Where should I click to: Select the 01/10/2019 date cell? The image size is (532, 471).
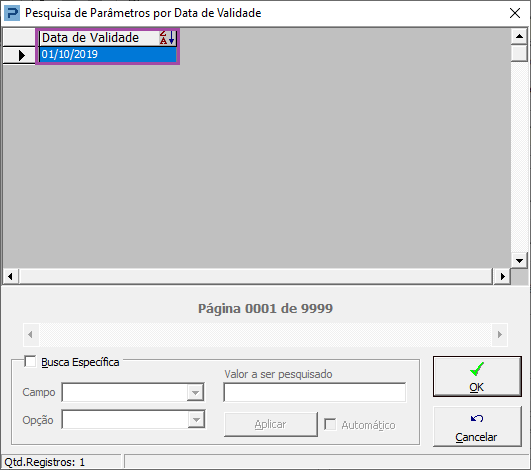pyautogui.click(x=108, y=55)
